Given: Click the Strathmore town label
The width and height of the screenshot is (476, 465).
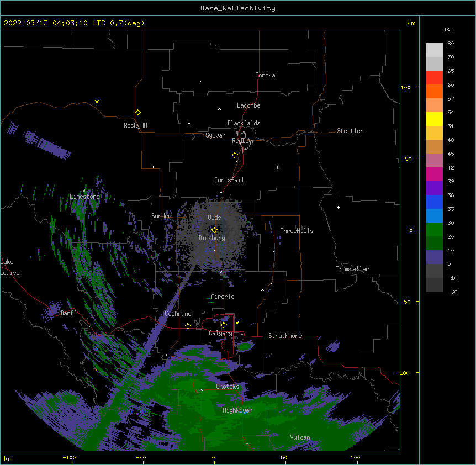Looking at the screenshot, I should tap(285, 336).
